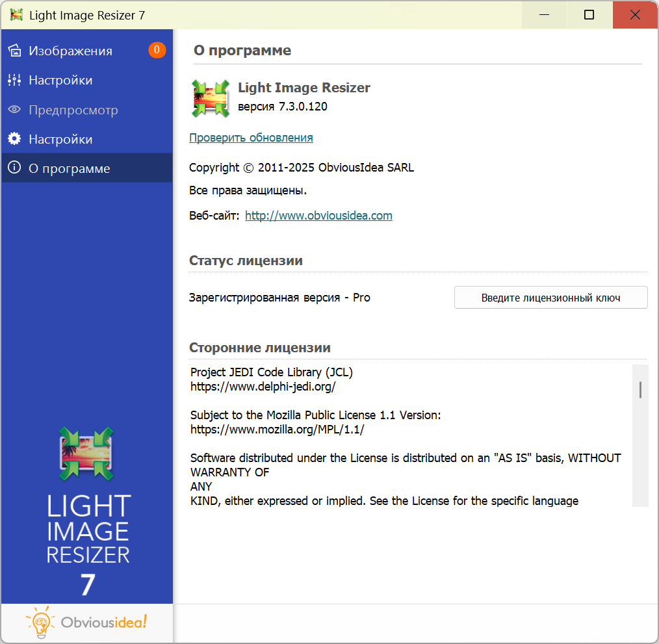
Task: Click the large Light Image Resizer 7 sidebar logo
Action: (x=87, y=510)
